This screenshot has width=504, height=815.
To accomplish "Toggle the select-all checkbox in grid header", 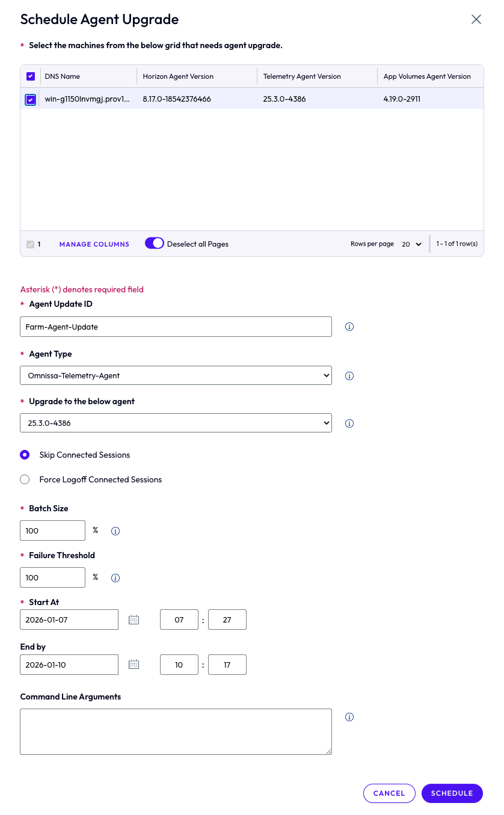I will pyautogui.click(x=31, y=76).
